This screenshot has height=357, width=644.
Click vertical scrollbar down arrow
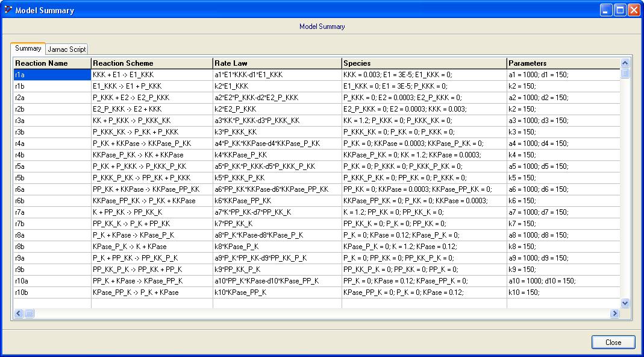click(x=625, y=303)
